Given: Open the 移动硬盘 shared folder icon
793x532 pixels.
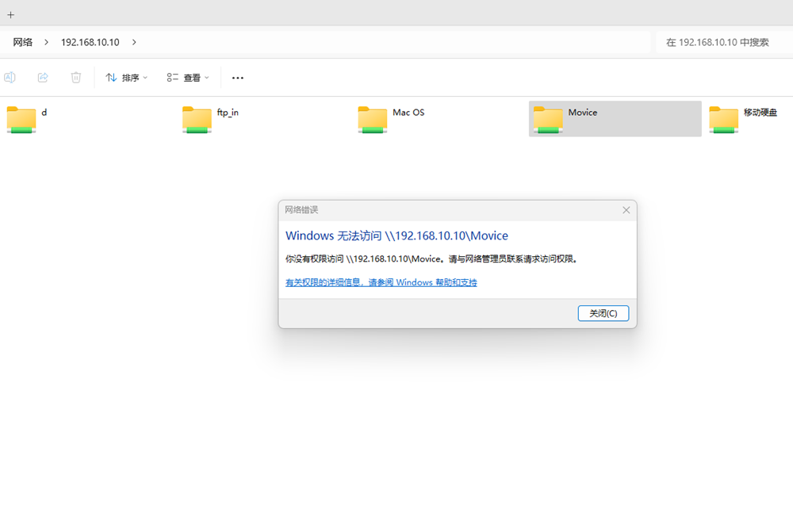Looking at the screenshot, I should pyautogui.click(x=723, y=120).
